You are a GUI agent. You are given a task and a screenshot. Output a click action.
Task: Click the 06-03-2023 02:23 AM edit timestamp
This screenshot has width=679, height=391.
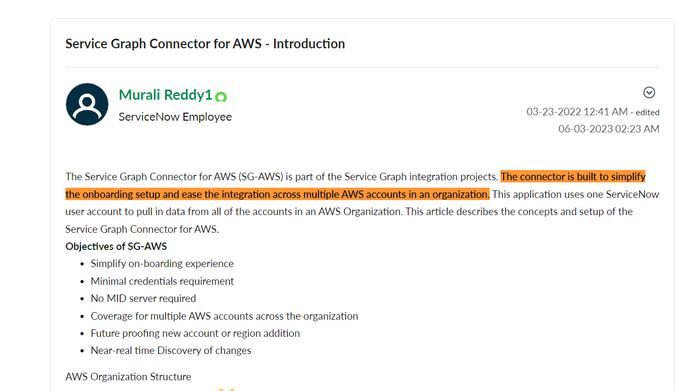coord(608,129)
